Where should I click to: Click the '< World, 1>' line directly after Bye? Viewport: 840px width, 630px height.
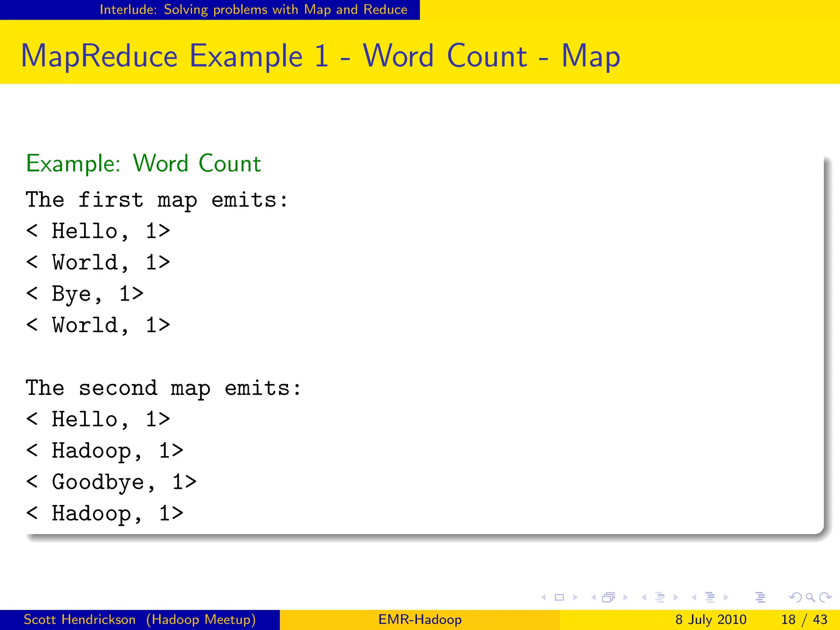click(98, 326)
